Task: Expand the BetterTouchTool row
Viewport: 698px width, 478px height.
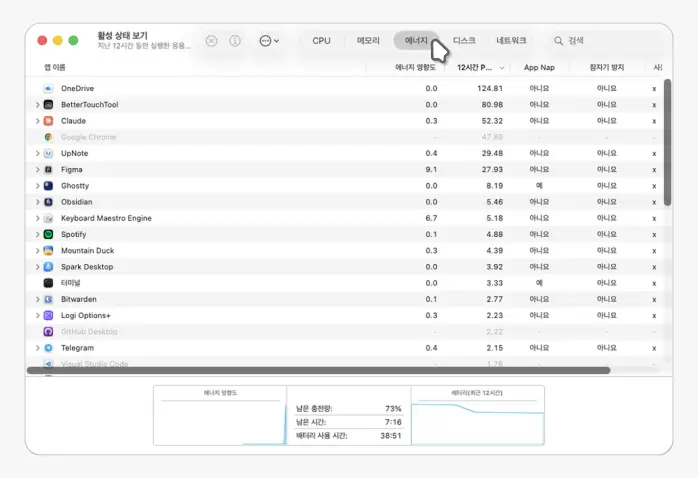Action: pos(37,105)
